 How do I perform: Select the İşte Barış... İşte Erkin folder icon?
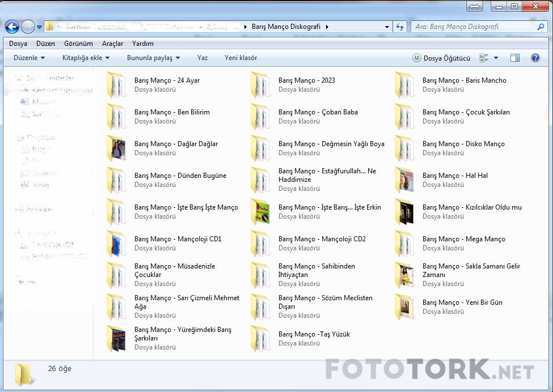point(260,211)
